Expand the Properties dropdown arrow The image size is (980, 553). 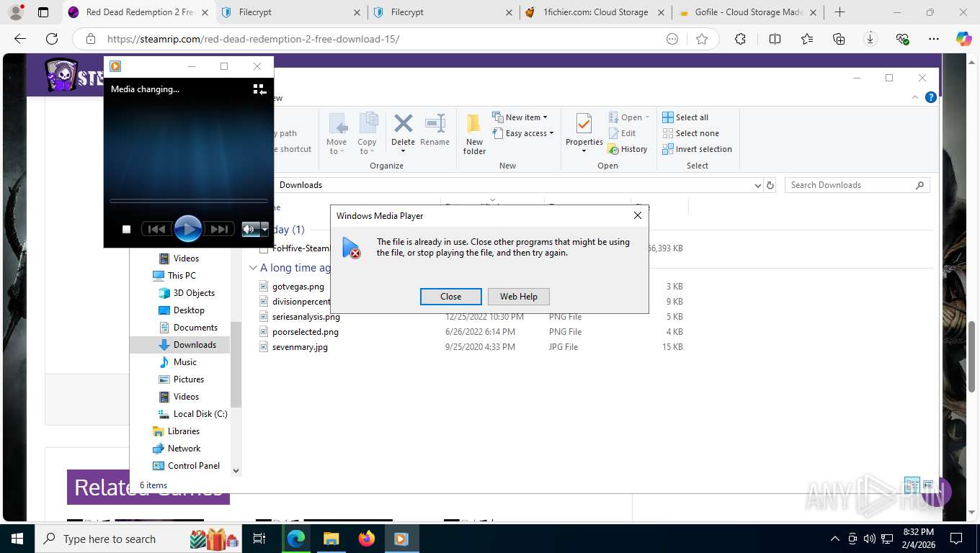[x=584, y=151]
